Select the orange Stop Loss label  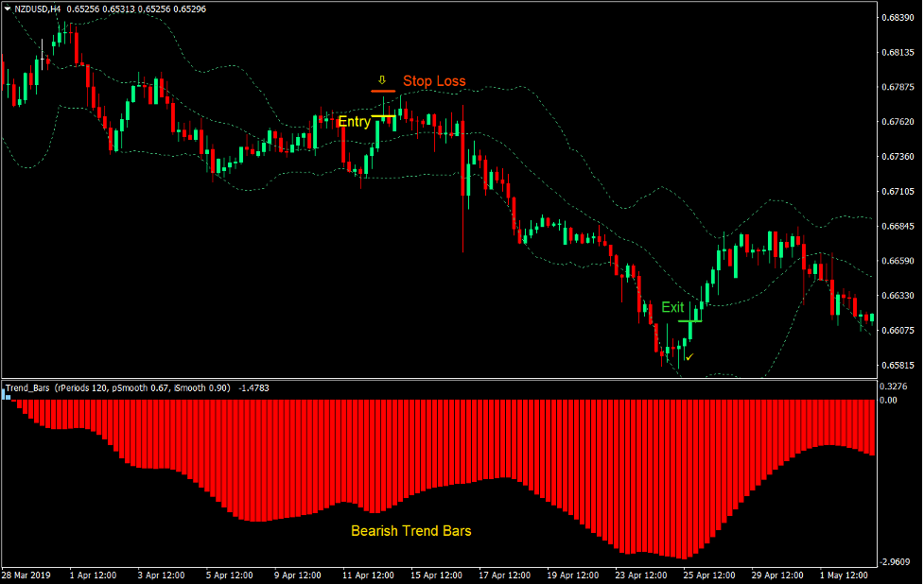[434, 81]
